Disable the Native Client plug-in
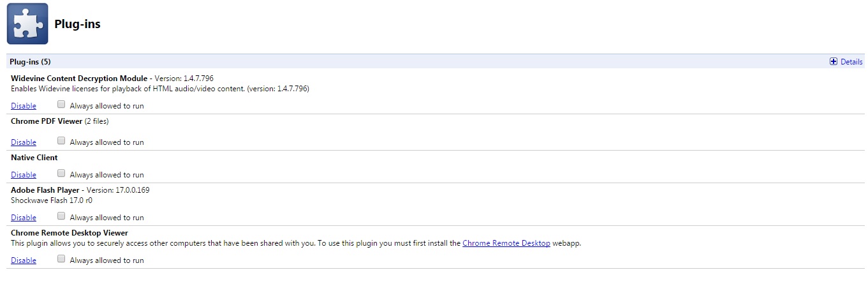 (24, 175)
